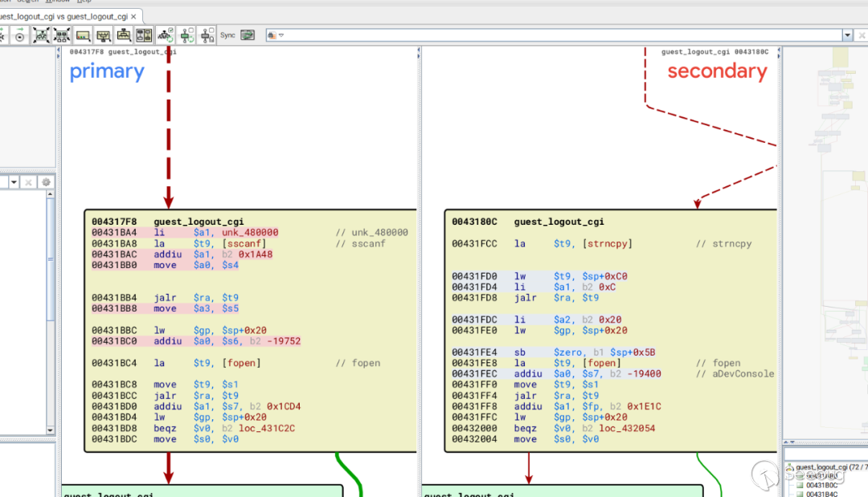
Task: Open the gear settings icon in left panel
Action: [x=46, y=182]
